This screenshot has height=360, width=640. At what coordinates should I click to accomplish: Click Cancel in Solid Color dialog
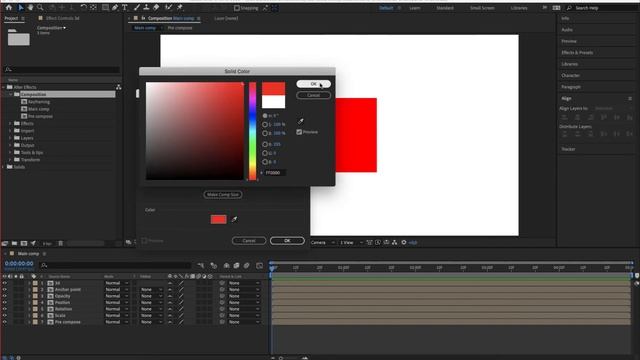pyautogui.click(x=313, y=95)
